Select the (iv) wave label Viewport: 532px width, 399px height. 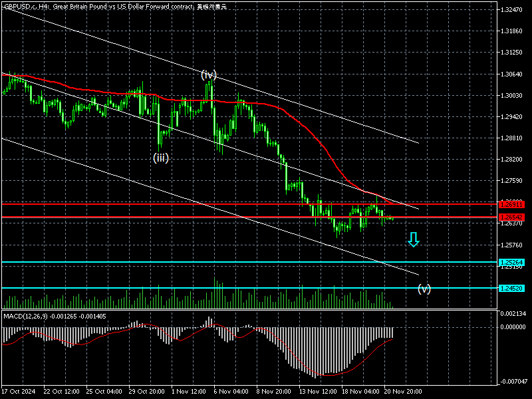[209, 74]
